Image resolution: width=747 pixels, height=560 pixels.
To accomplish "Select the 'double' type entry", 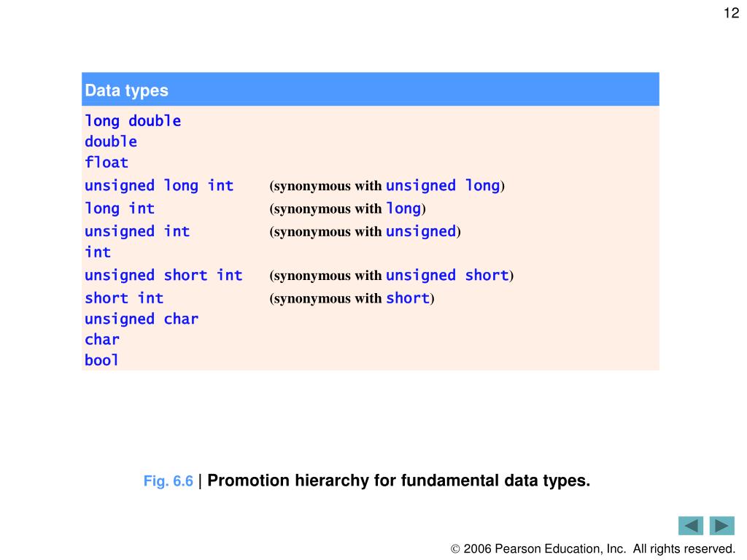I will (111, 141).
